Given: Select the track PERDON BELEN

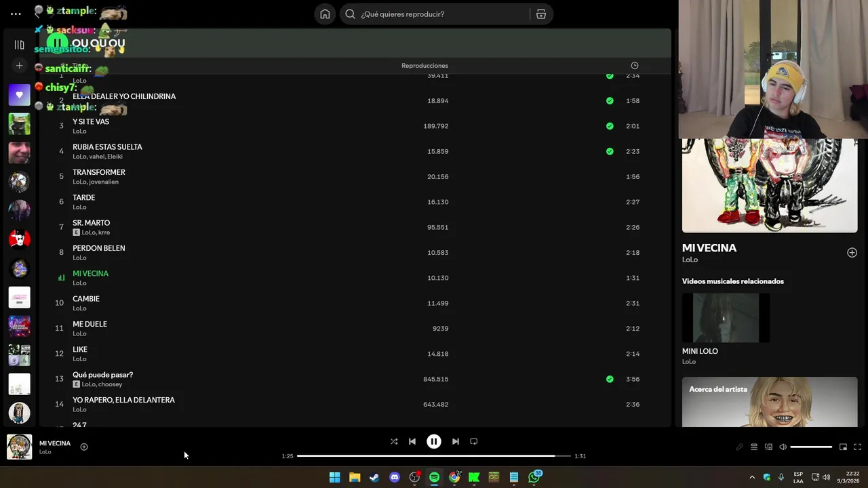Looking at the screenshot, I should pos(99,248).
